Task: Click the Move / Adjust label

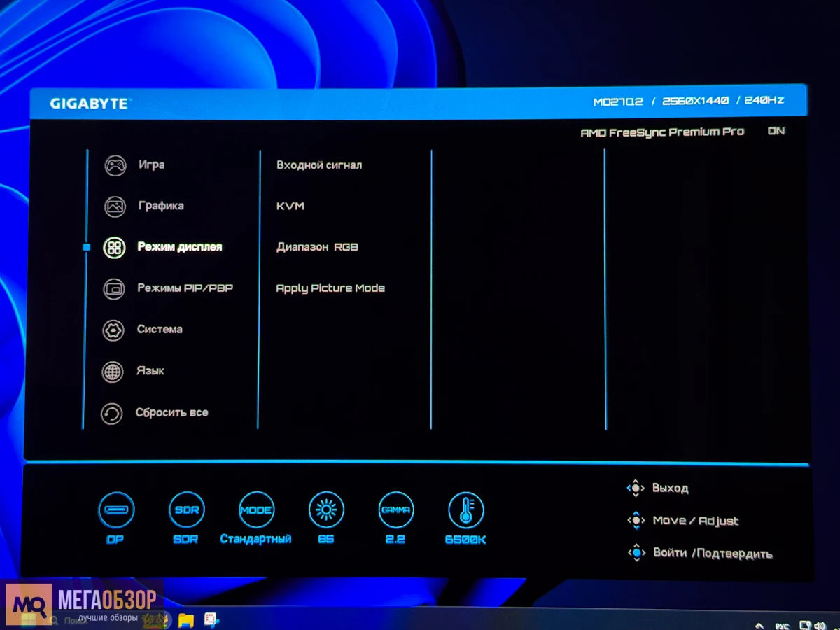Action: (x=695, y=520)
